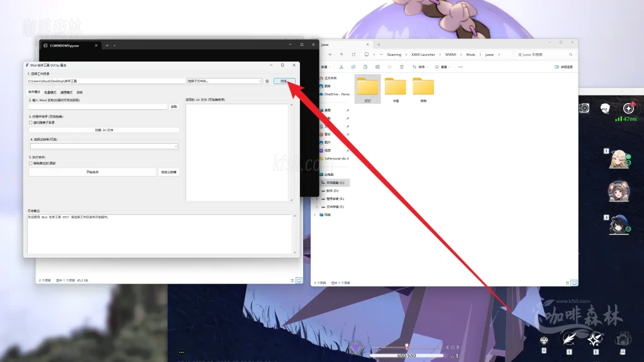Click the refresh icon in Explorer navigation
644x362 pixels.
(354, 55)
